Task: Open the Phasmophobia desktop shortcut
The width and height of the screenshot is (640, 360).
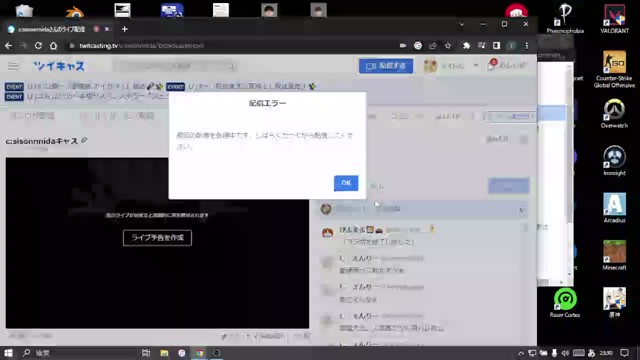Action: pos(565,18)
